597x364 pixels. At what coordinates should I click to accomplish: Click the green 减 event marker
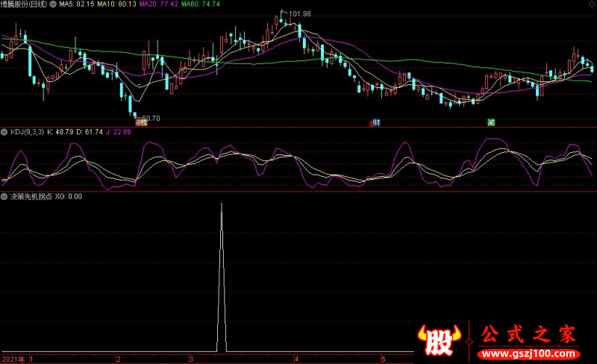pos(491,122)
